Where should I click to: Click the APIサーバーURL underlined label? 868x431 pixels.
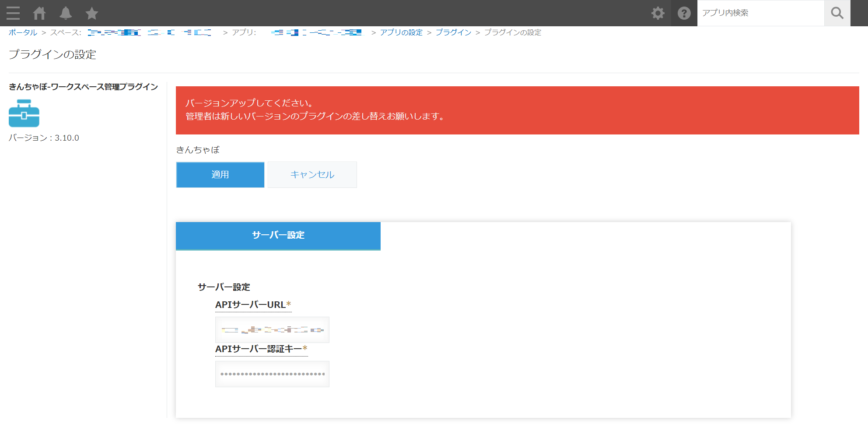[x=250, y=305]
